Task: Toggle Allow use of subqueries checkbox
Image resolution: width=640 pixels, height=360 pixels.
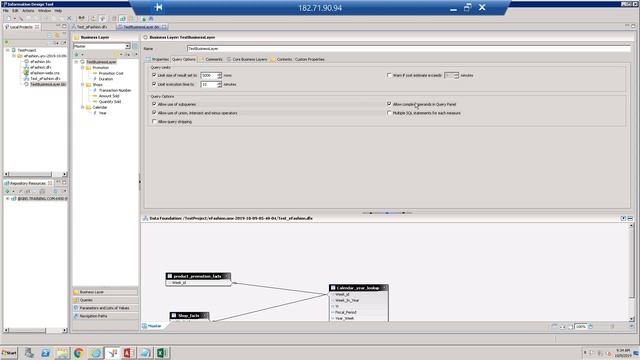Action: point(154,104)
